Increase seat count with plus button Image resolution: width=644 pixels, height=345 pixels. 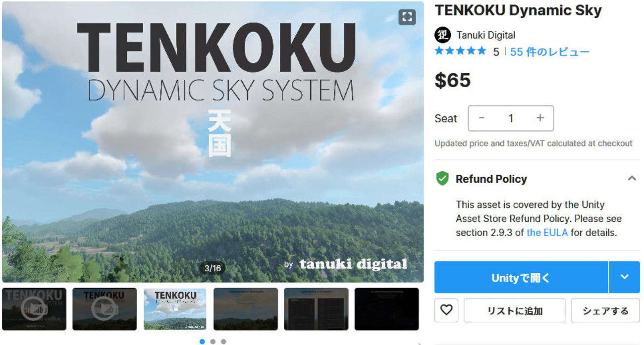(x=540, y=118)
